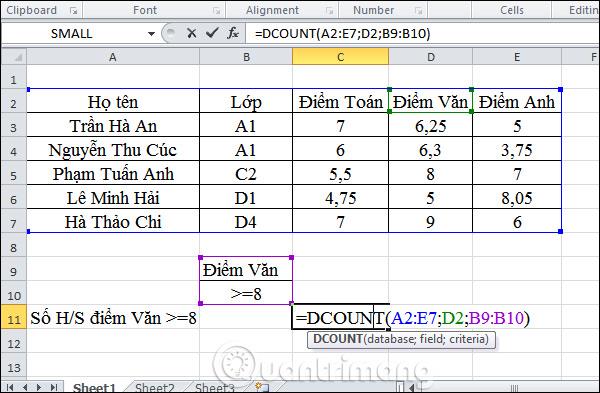Image resolution: width=600 pixels, height=393 pixels.
Task: Select Văn score cell '6,25'
Action: tap(430, 125)
